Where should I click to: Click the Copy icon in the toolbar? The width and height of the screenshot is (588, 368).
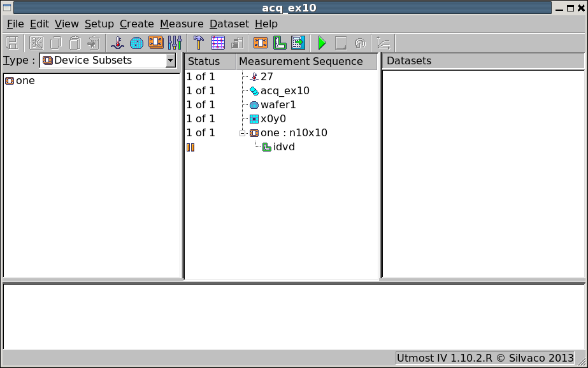point(56,43)
